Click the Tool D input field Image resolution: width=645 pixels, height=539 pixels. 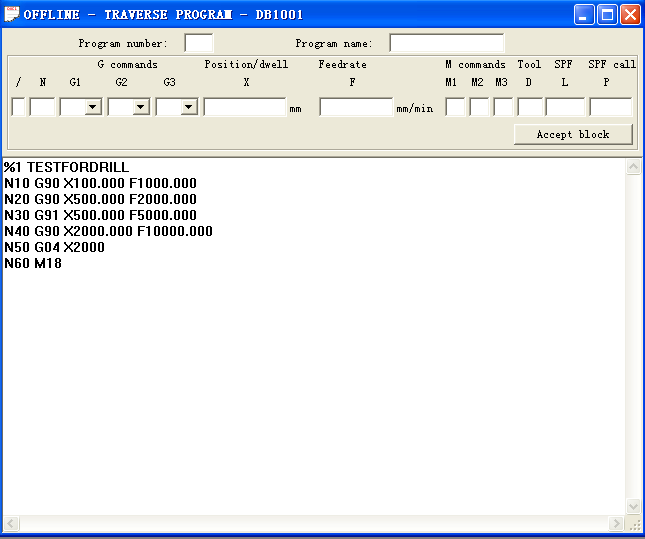pyautogui.click(x=530, y=107)
